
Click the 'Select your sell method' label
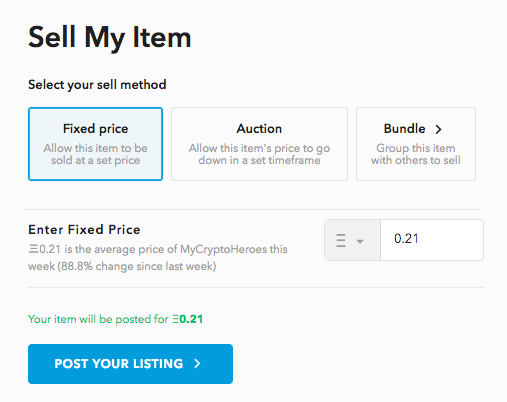pyautogui.click(x=97, y=85)
